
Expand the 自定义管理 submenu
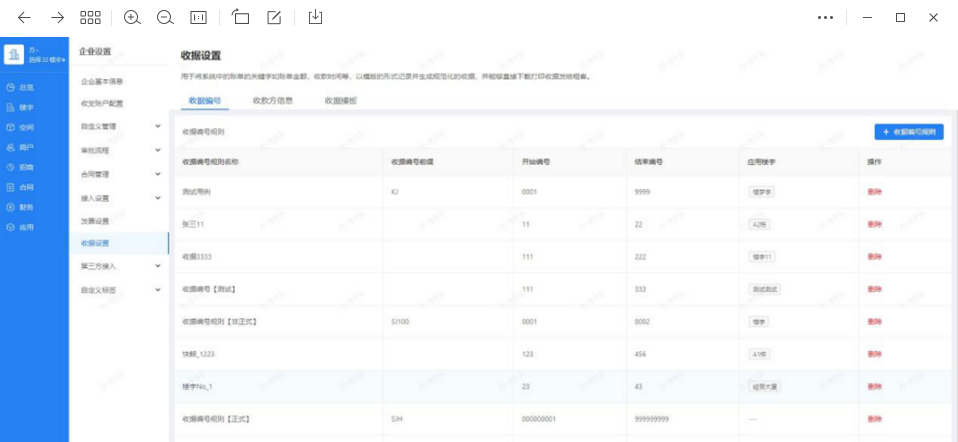point(157,127)
